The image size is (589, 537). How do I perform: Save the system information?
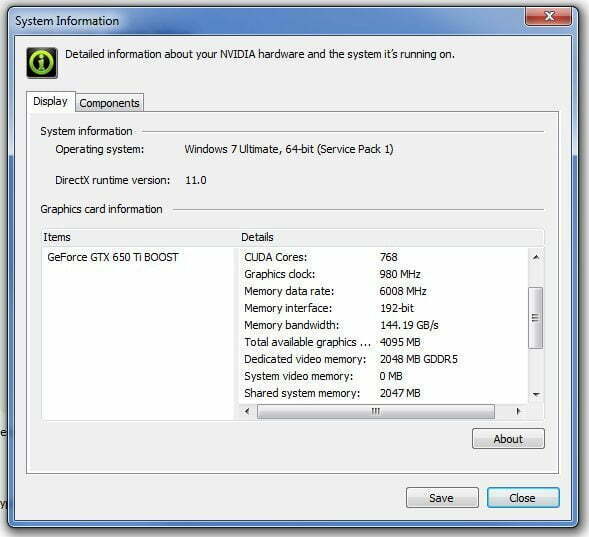(442, 498)
